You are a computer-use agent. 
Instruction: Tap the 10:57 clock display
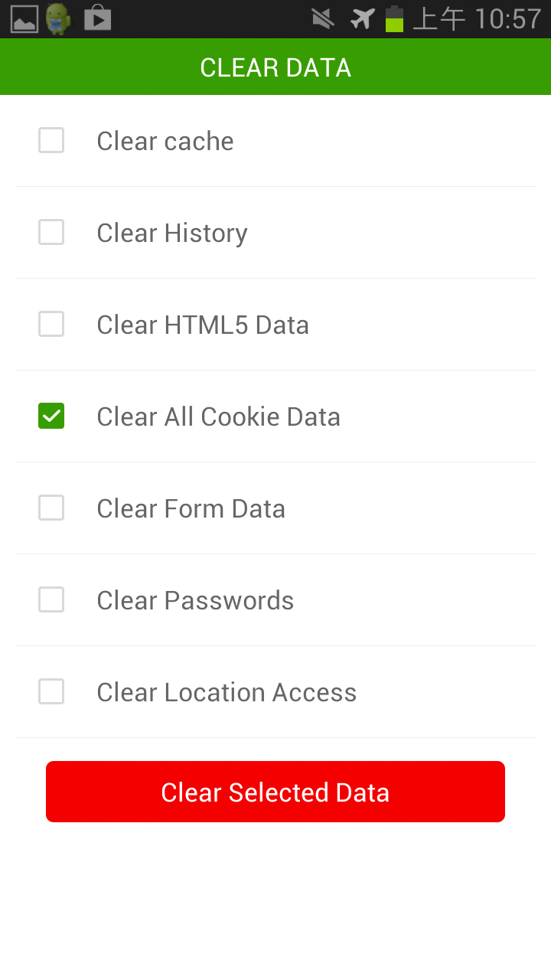tap(507, 19)
